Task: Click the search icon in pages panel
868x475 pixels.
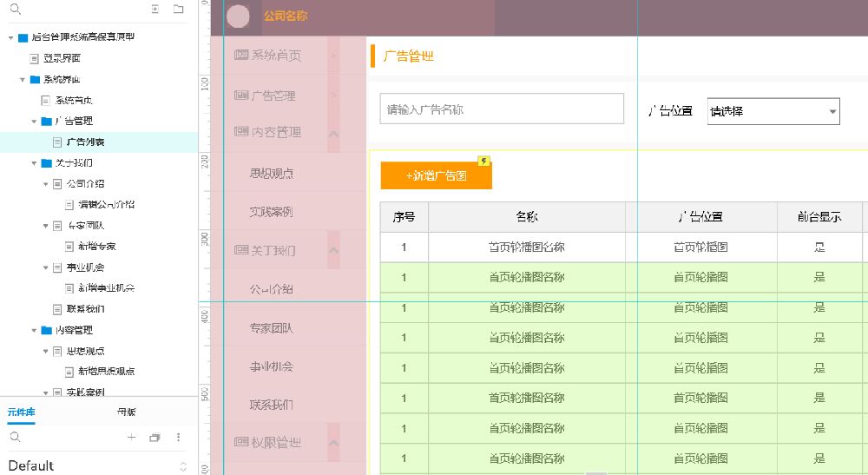Action: [15, 9]
